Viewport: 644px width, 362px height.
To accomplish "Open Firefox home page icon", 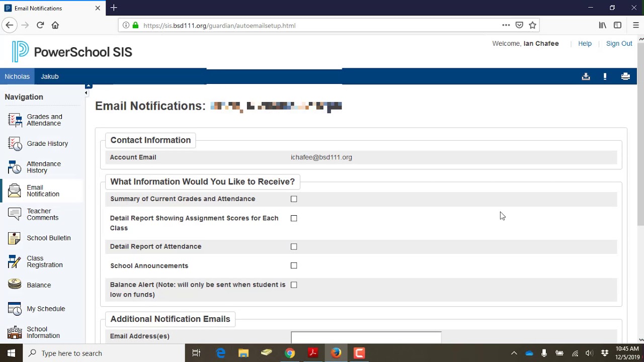I will tap(55, 25).
